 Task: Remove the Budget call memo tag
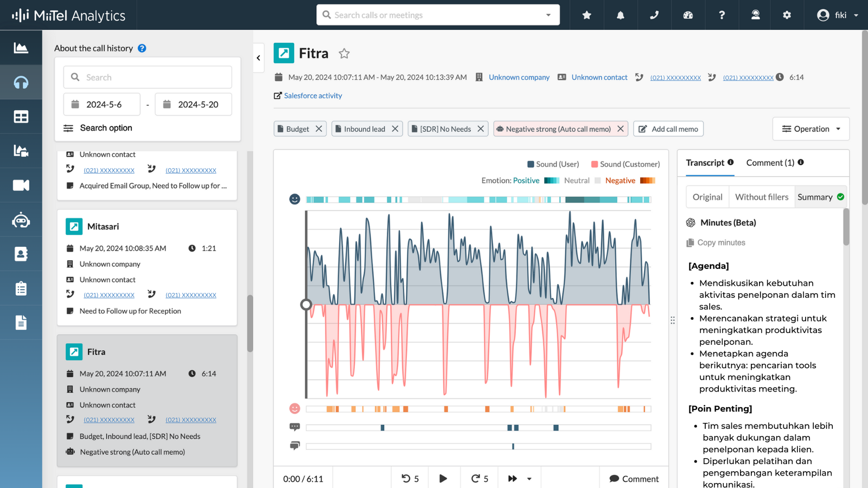tap(319, 129)
